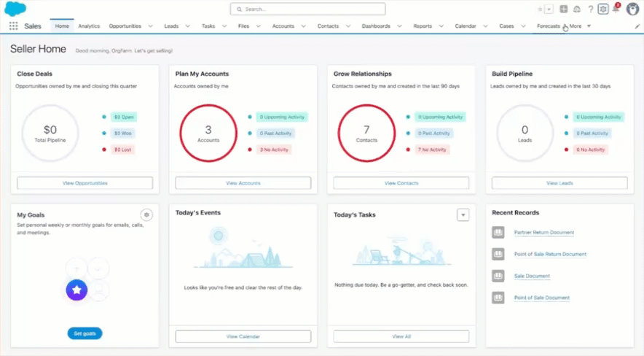644x356 pixels.
Task: Click the Point of Sale Return Document icon
Action: coord(498,254)
